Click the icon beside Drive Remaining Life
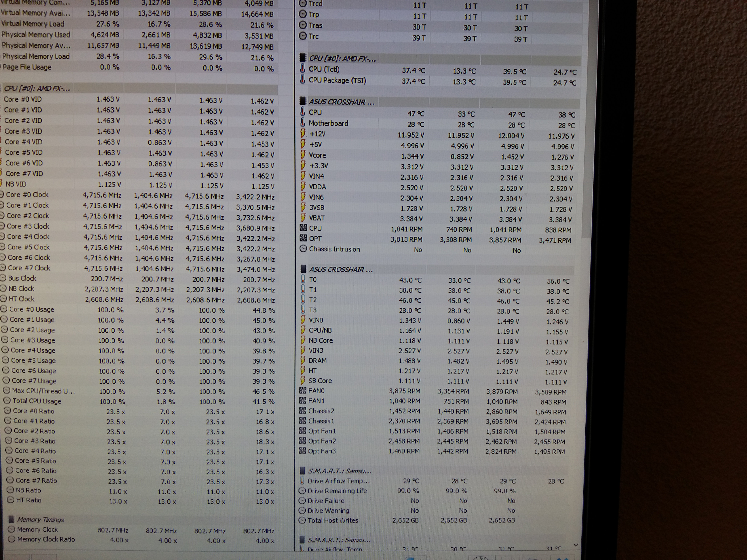The width and height of the screenshot is (747, 560). point(302,491)
